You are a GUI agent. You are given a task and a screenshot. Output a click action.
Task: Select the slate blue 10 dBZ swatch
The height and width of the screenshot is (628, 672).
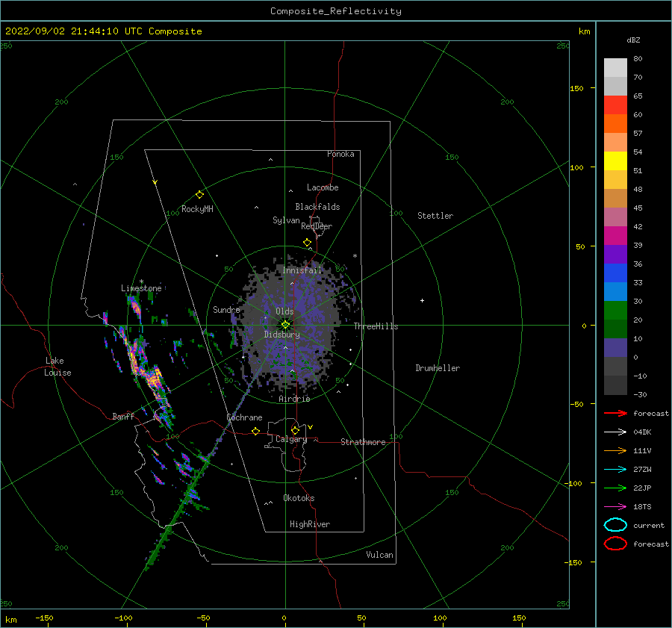(615, 348)
